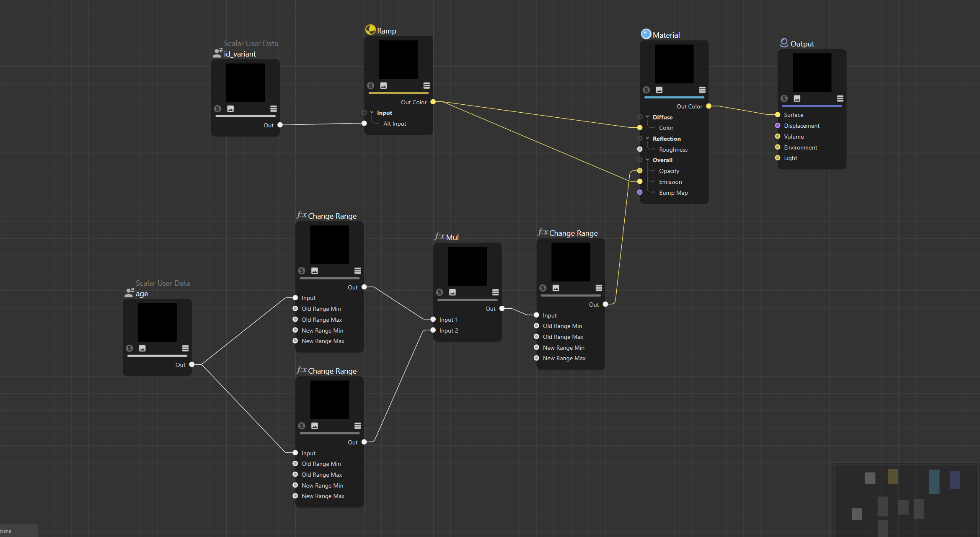Image resolution: width=980 pixels, height=537 pixels.
Task: Click the user data icon beside id_variant
Action: pos(217,53)
